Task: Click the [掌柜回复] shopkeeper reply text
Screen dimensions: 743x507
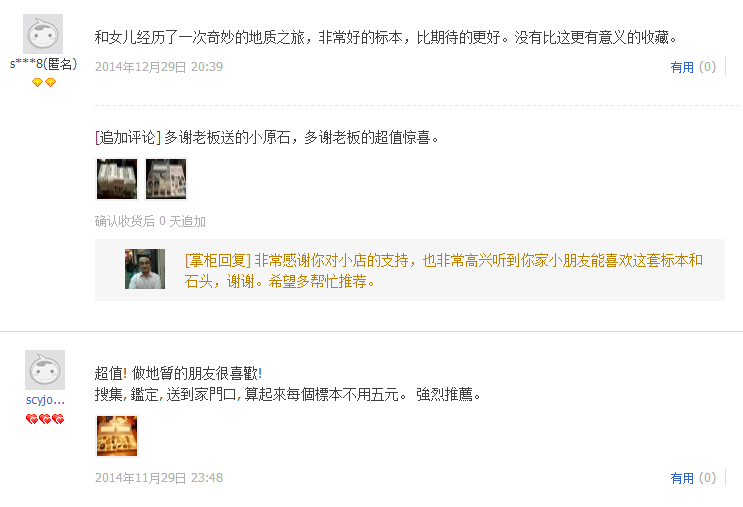Action: pyautogui.click(x=444, y=271)
